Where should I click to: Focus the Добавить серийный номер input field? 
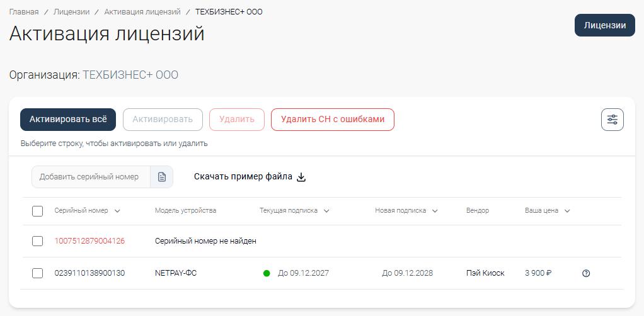click(x=90, y=177)
